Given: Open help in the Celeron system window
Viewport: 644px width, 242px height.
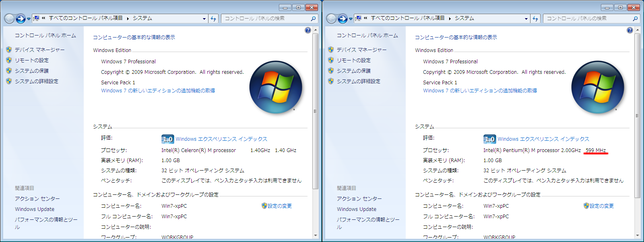Looking at the screenshot, I should [x=308, y=30].
